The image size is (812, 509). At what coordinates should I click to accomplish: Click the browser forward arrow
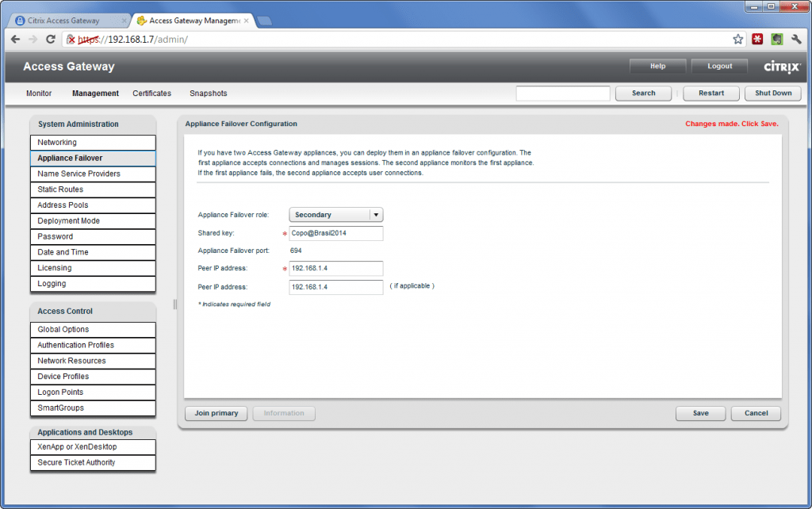point(33,40)
